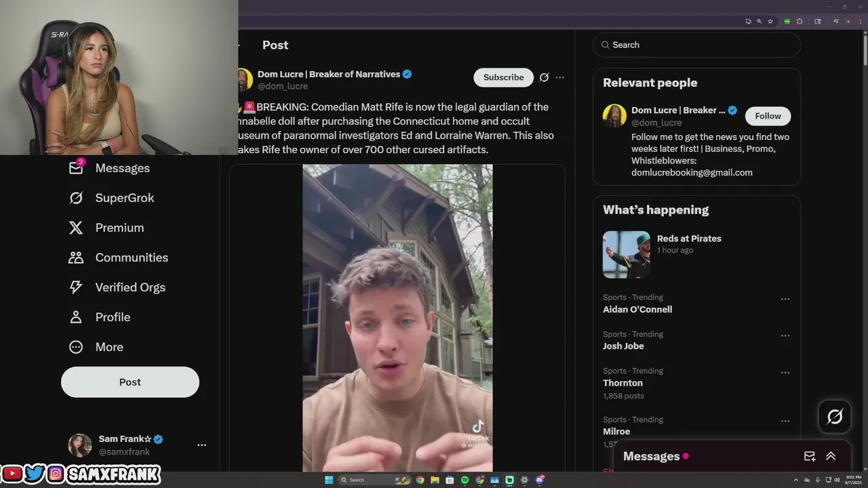This screenshot has height=488, width=868.
Task: Play the Matt Rife TikTok video
Action: 397,318
